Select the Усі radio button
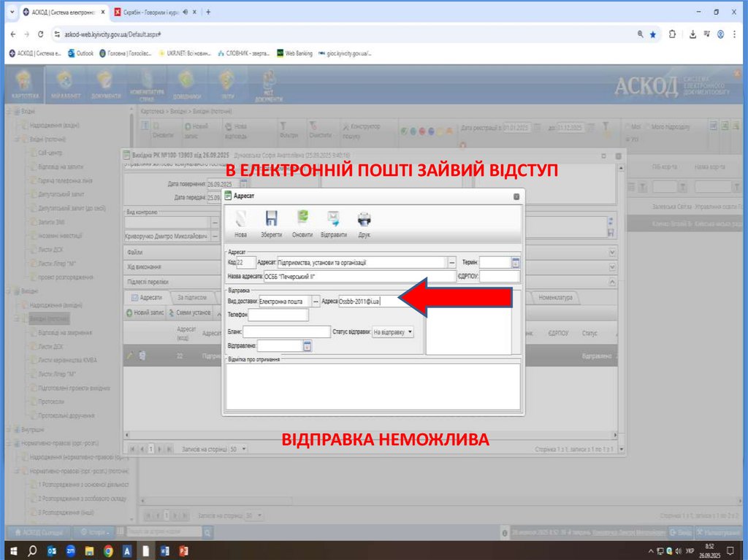The height and width of the screenshot is (560, 748). pos(627,139)
